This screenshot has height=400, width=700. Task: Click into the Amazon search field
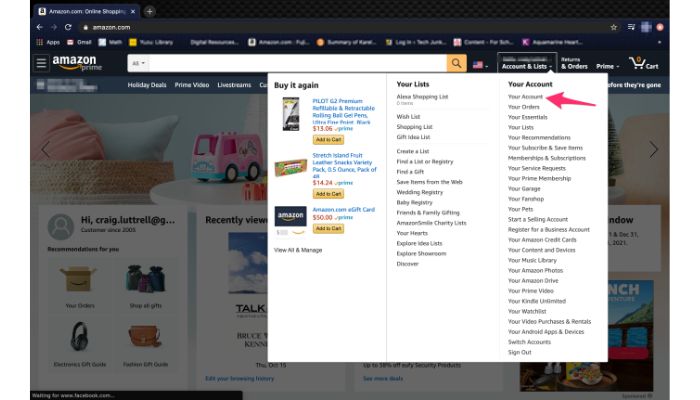tap(297, 63)
